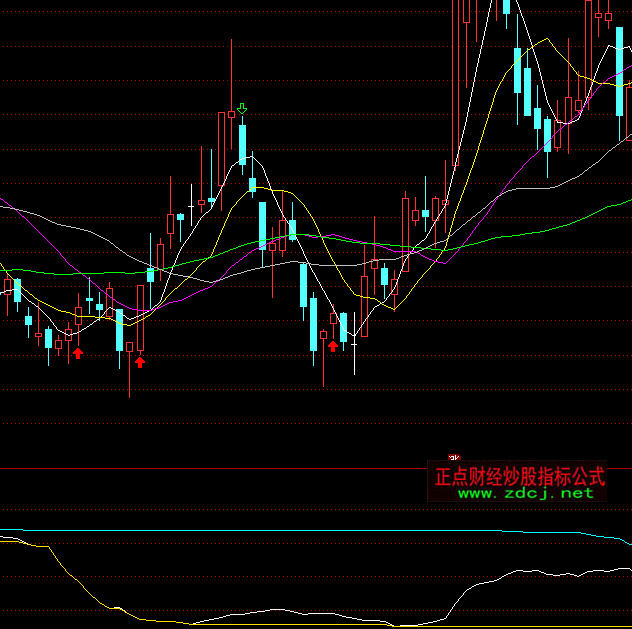Select the cyan candle above the second red arrow
The width and height of the screenshot is (632, 629).
(119, 330)
